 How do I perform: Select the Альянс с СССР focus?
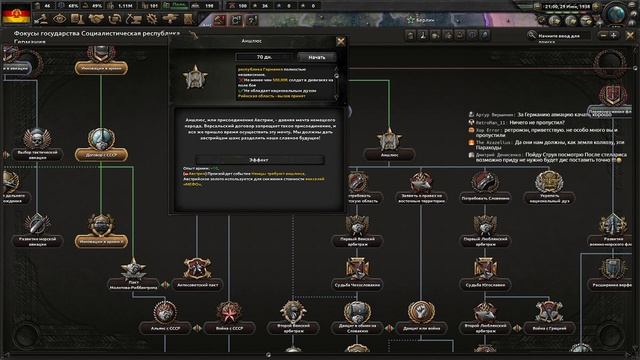pos(165,318)
